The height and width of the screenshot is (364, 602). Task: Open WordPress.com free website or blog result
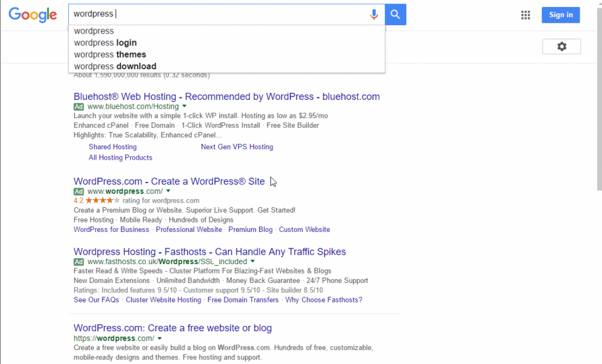(x=173, y=328)
